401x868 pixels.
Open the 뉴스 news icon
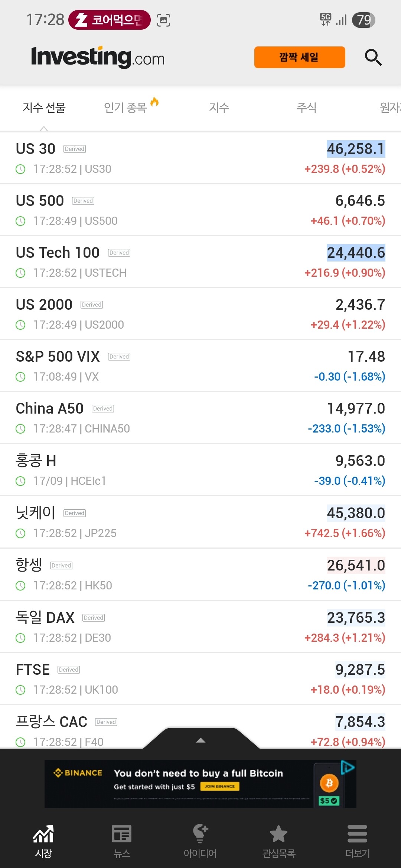pos(122,834)
